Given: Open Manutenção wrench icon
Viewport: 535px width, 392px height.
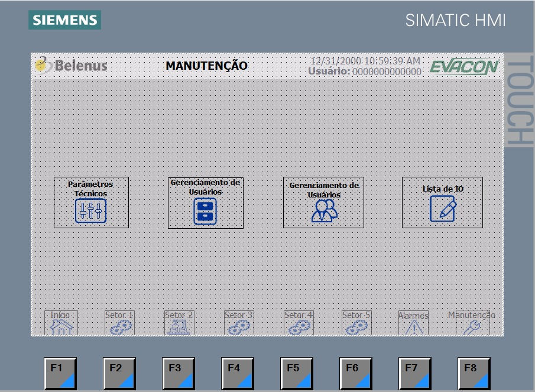Looking at the screenshot, I should [x=472, y=328].
